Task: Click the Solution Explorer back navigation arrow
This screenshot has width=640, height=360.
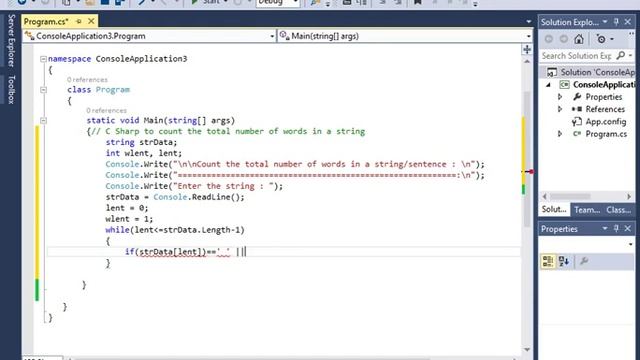Action: click(x=549, y=39)
